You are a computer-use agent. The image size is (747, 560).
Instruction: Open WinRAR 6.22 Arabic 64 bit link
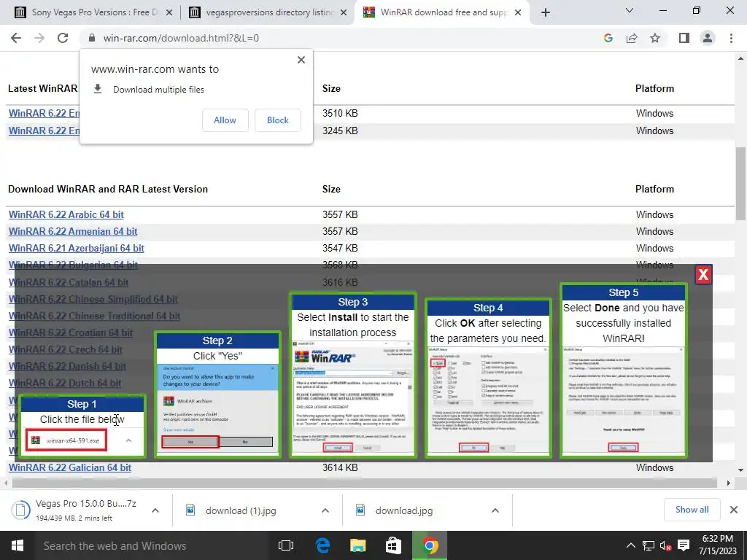tap(66, 215)
